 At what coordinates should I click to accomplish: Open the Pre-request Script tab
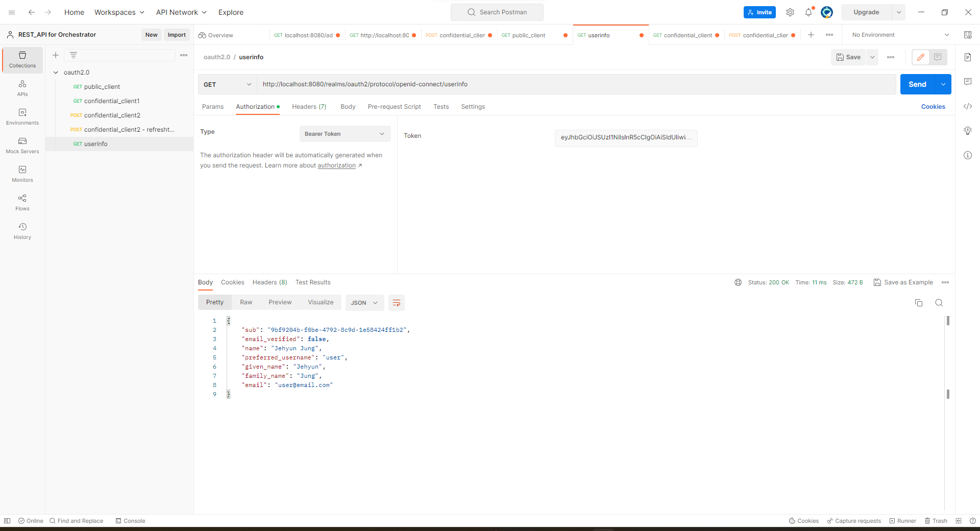click(395, 107)
